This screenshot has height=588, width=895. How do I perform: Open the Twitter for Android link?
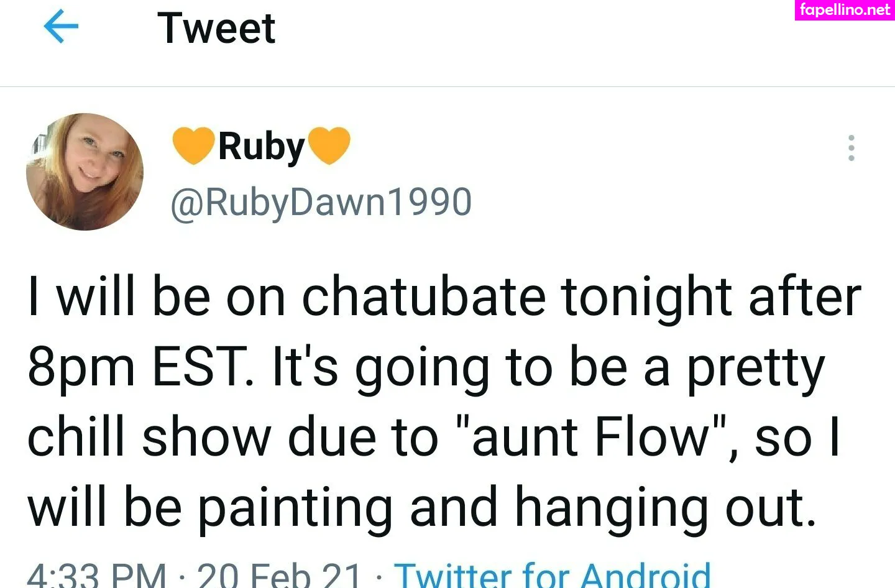click(553, 573)
